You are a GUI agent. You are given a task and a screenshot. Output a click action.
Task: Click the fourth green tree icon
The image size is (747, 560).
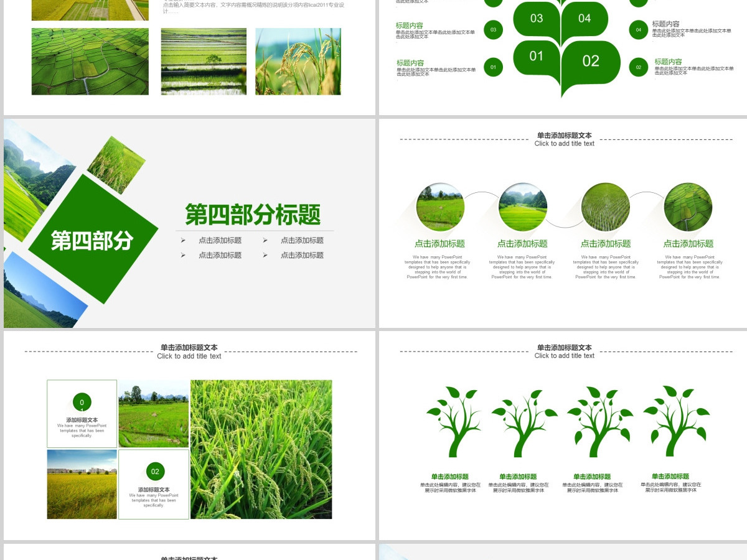(x=676, y=421)
